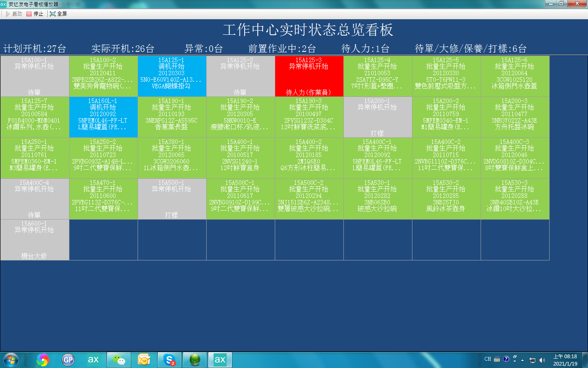
Task: Select cell 15A250-2
Action: (103, 158)
